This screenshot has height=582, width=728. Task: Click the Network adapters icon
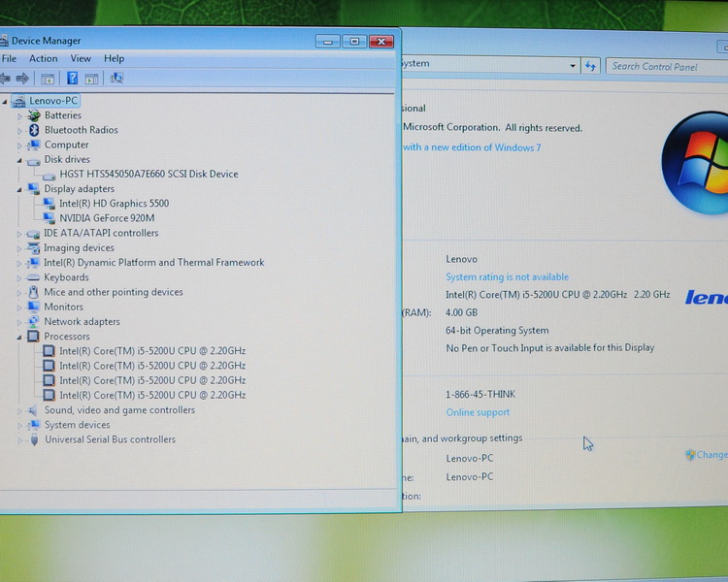[x=33, y=322]
